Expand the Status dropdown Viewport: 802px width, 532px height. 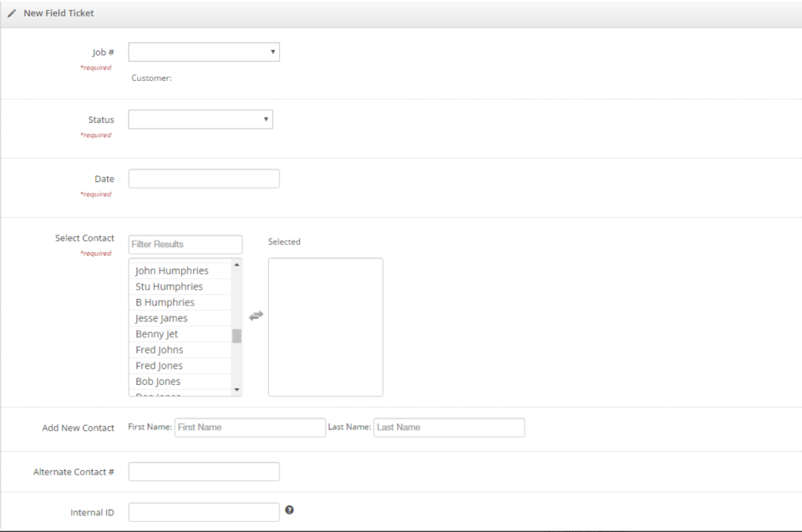[200, 119]
